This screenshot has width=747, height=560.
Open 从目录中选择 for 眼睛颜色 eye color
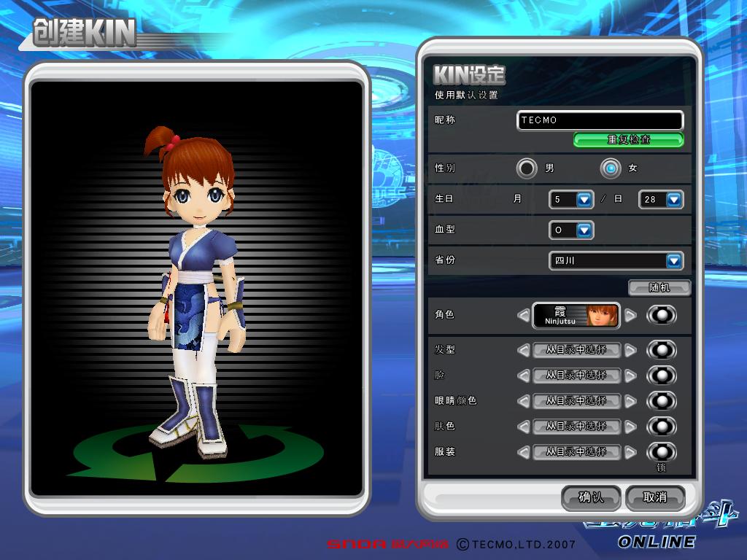(576, 401)
